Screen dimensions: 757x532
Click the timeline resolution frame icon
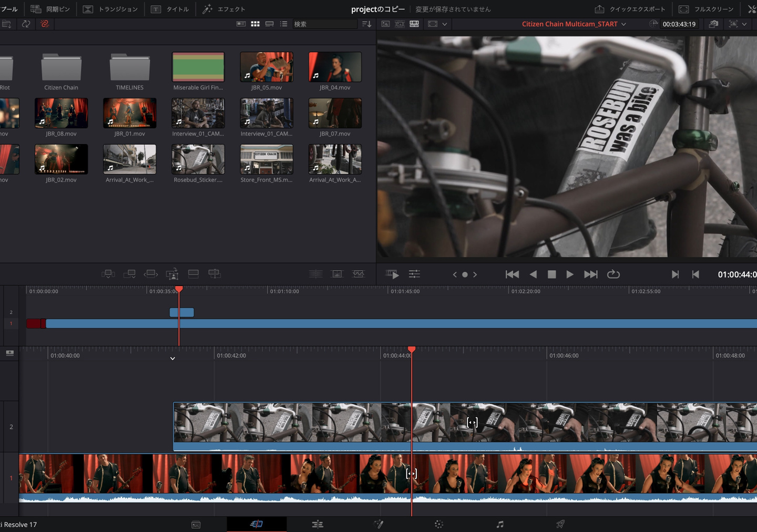433,24
